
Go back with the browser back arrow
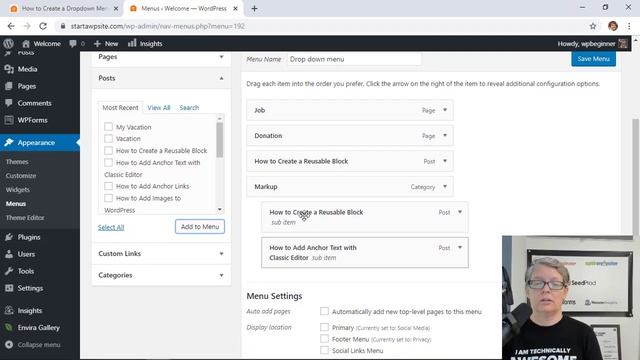[11, 26]
